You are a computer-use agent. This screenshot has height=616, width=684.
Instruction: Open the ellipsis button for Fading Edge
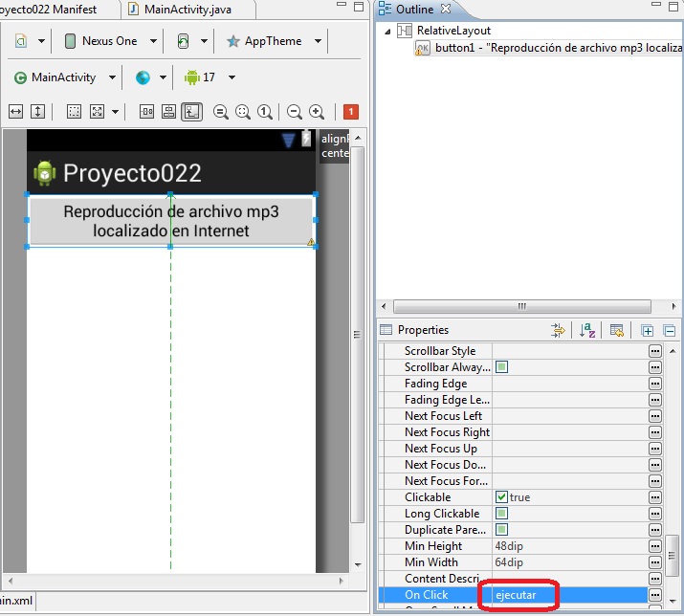point(654,384)
